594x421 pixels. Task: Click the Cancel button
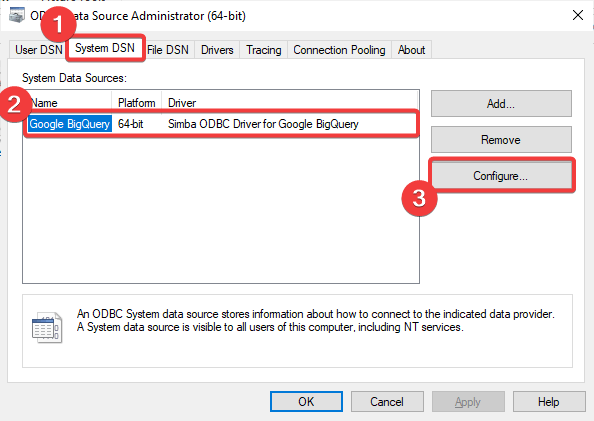(387, 401)
